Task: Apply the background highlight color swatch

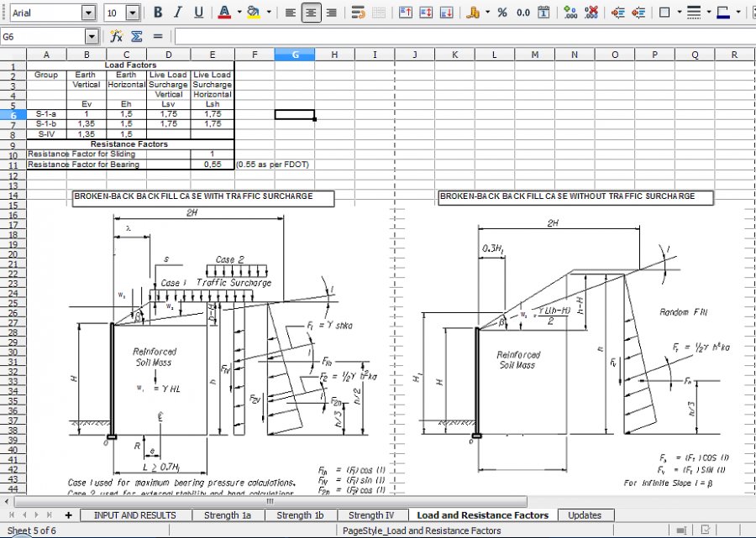Action: coord(254,13)
